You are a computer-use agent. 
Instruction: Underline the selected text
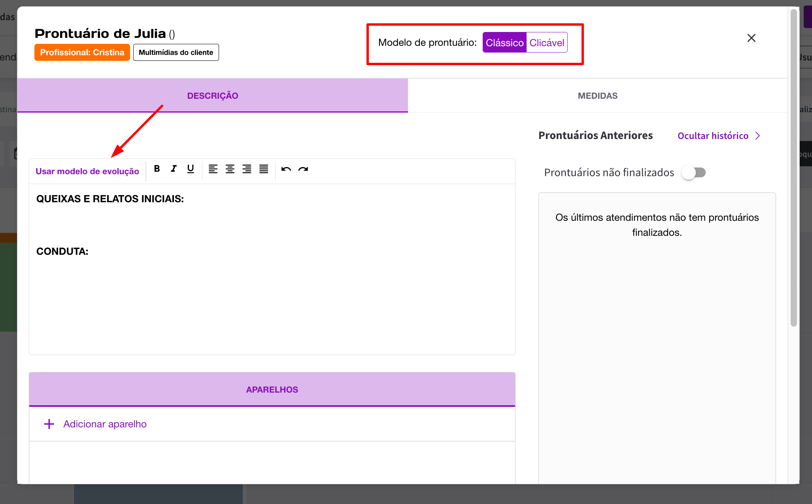click(191, 169)
